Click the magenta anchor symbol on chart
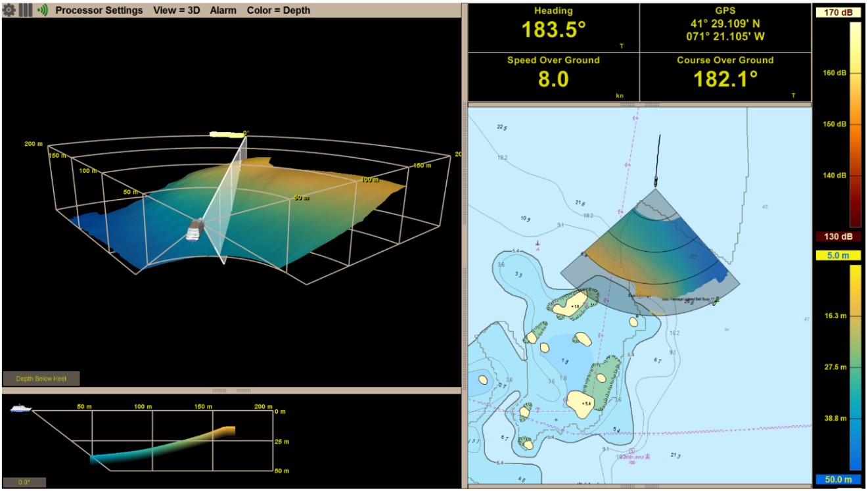The height and width of the screenshot is (491, 868). tap(537, 249)
